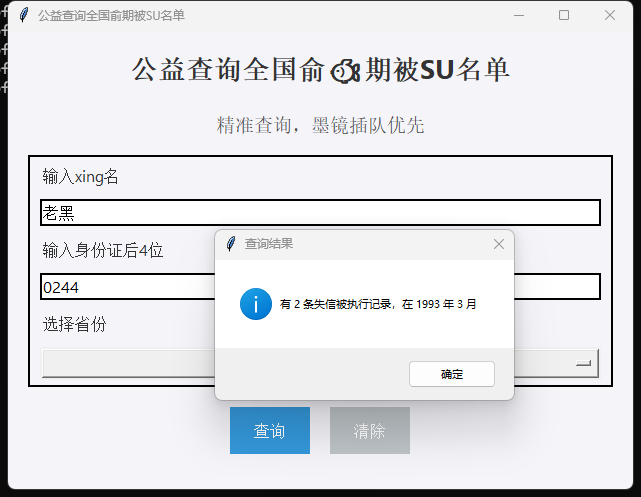641x497 pixels.
Task: Click the subtitle 精准查询，墨镜插队优先
Action: [320, 125]
